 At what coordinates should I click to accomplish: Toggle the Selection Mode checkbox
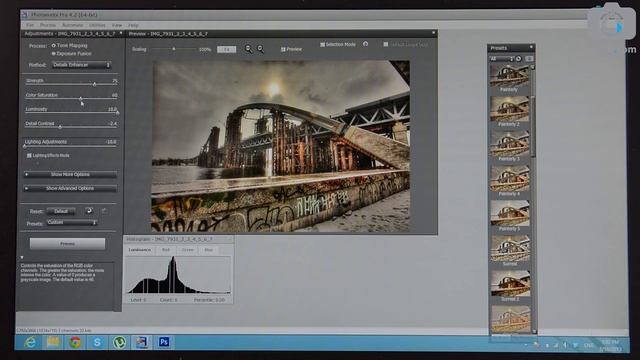(x=322, y=44)
